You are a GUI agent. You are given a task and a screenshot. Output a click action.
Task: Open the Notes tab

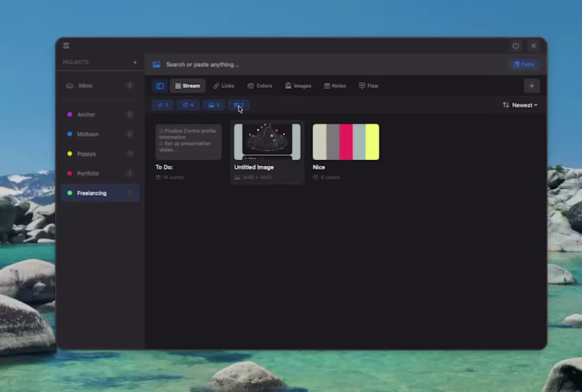335,86
